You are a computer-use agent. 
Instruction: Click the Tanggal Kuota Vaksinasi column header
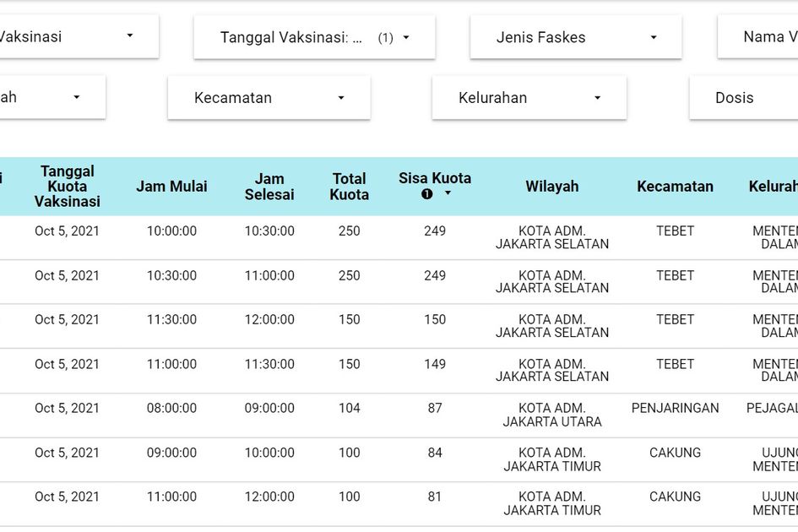[x=68, y=187]
